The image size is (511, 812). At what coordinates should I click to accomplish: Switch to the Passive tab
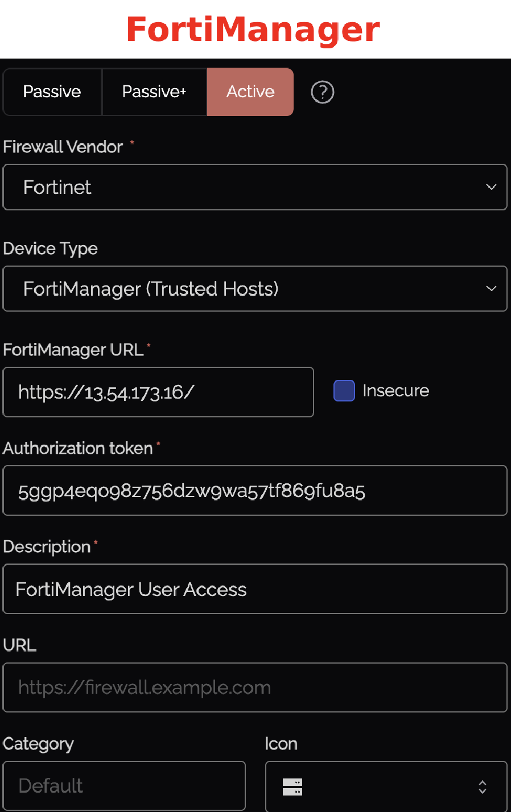click(x=52, y=92)
